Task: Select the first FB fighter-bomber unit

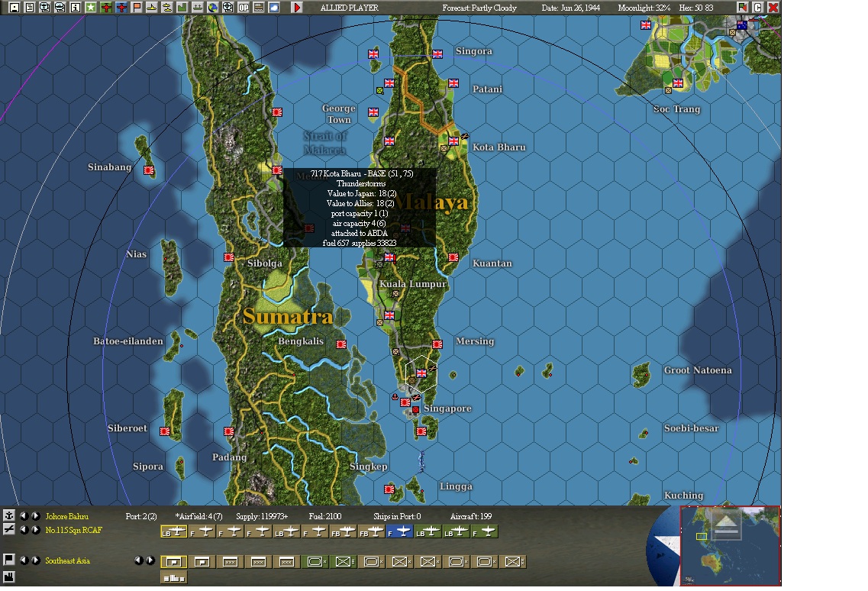Action: pyautogui.click(x=343, y=531)
